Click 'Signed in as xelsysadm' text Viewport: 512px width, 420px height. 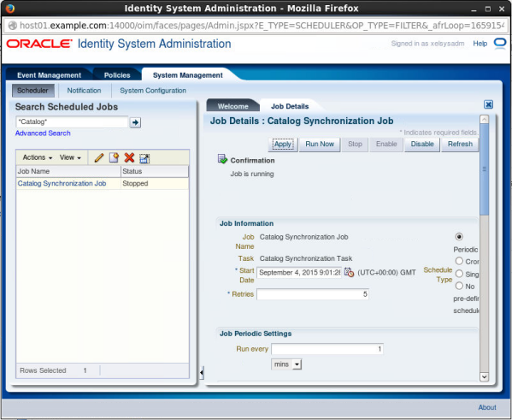427,44
